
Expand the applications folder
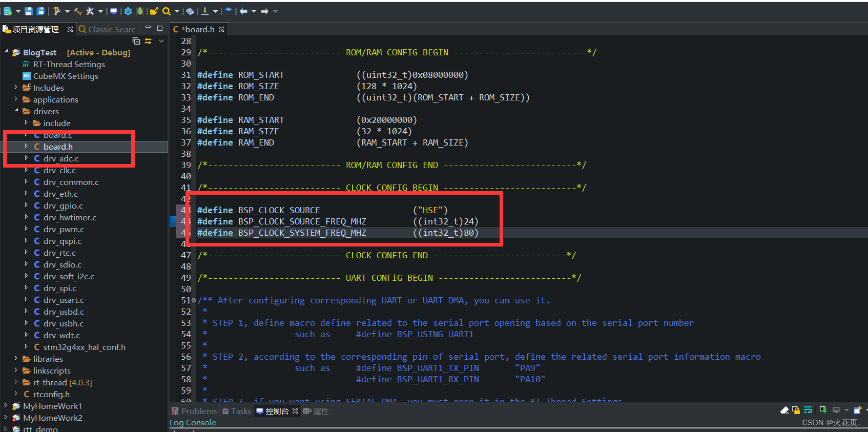point(16,99)
